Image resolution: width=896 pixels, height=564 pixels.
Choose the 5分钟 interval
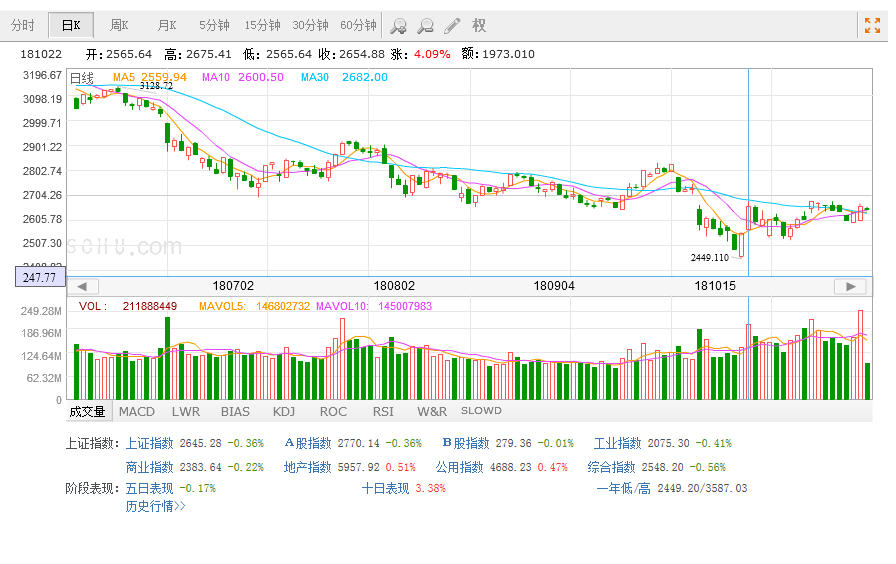(x=214, y=26)
